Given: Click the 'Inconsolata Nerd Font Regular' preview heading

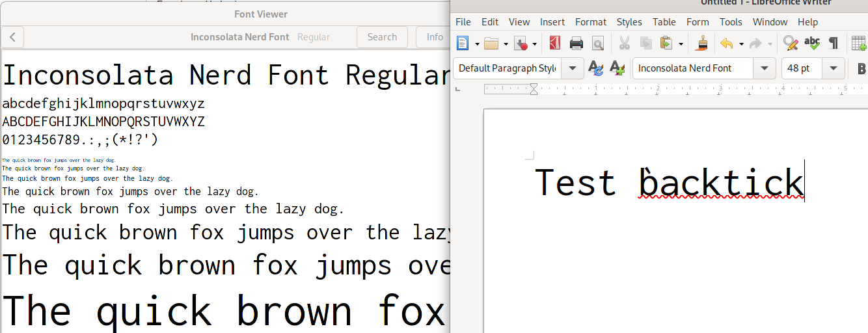Looking at the screenshot, I should (x=226, y=75).
